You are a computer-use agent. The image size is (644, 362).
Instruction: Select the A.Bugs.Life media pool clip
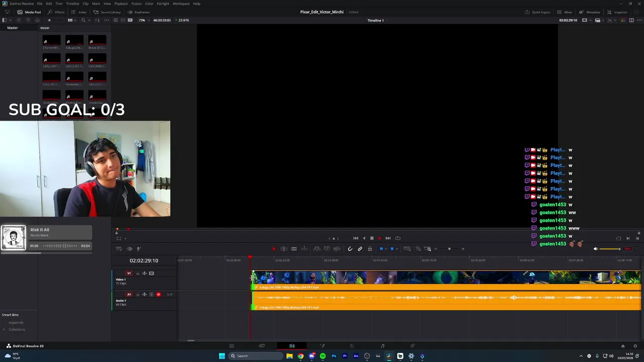(x=74, y=43)
